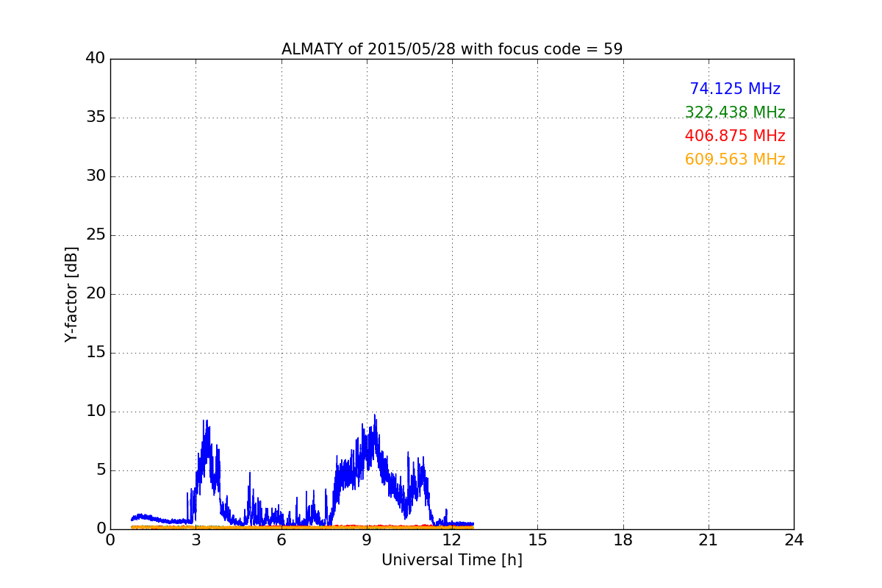Click y-axis tick label 25

(96, 235)
